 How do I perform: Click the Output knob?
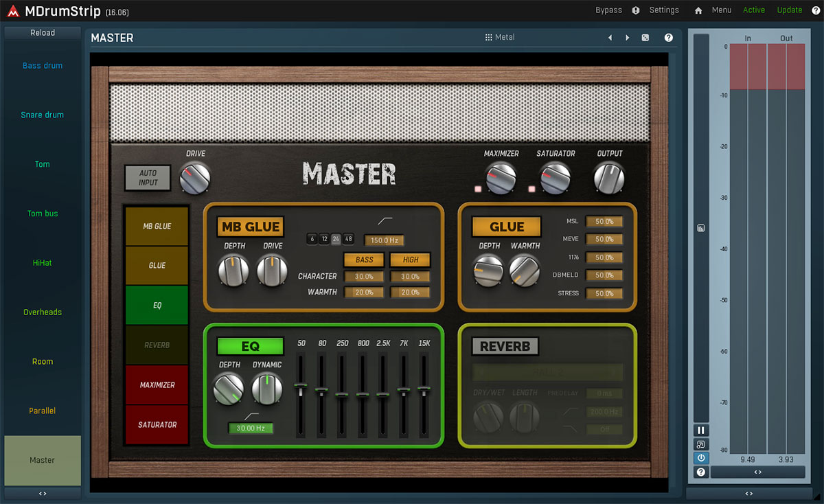click(609, 179)
